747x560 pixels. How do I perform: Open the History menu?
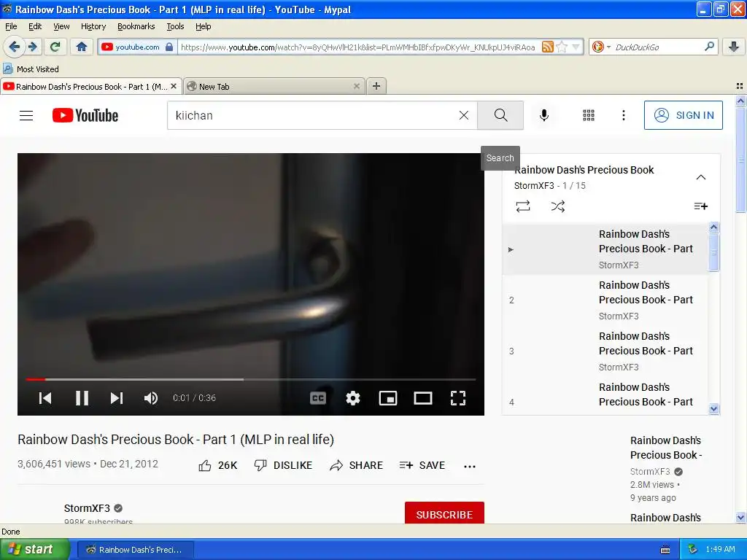click(93, 26)
